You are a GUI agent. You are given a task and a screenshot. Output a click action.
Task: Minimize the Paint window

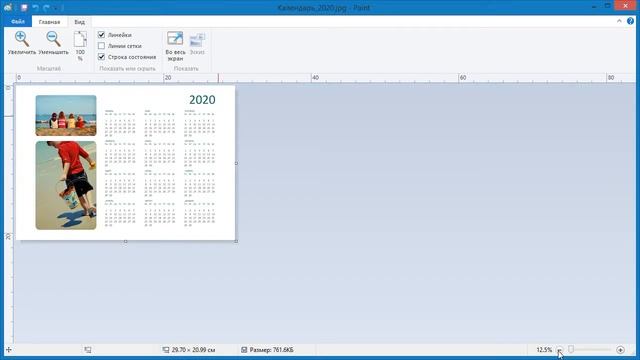pos(594,6)
